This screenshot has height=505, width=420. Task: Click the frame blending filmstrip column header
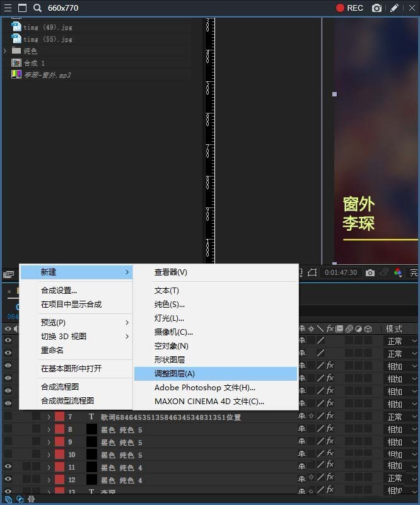(x=339, y=329)
